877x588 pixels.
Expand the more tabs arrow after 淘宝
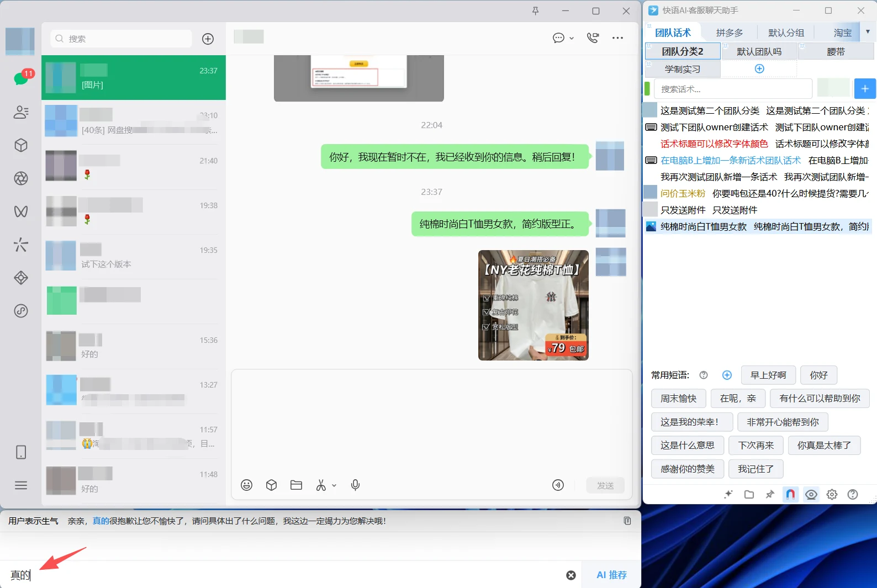pos(868,32)
